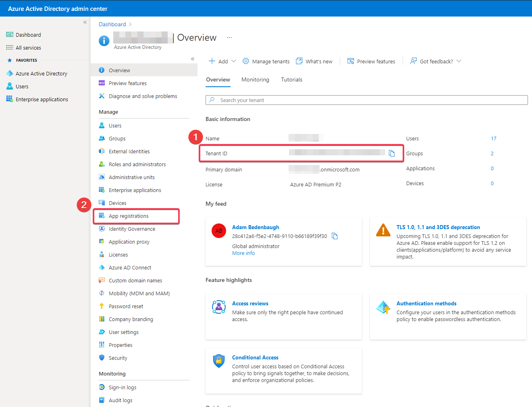532x407 pixels.
Task: Open What's new link in toolbar
Action: point(314,61)
